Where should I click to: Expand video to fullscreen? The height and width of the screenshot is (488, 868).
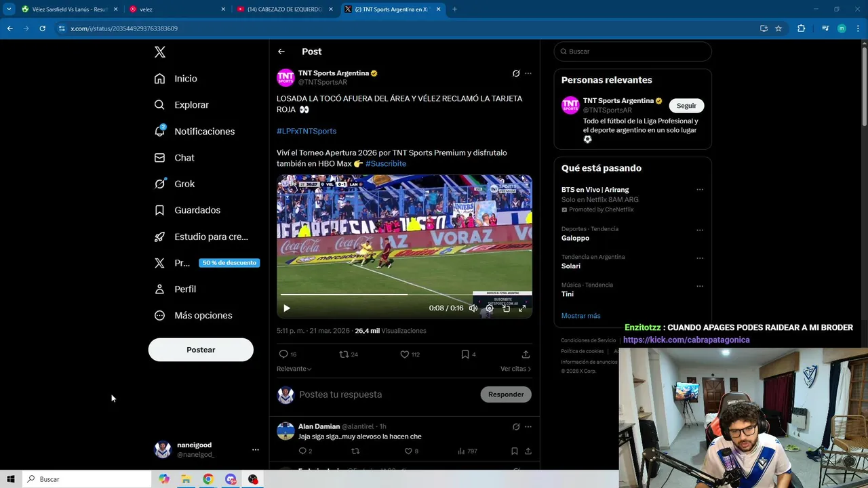522,308
